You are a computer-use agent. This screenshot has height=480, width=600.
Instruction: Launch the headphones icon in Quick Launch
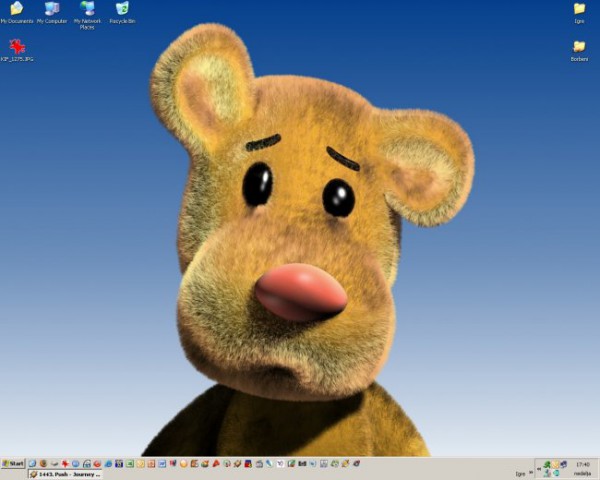[x=86, y=464]
